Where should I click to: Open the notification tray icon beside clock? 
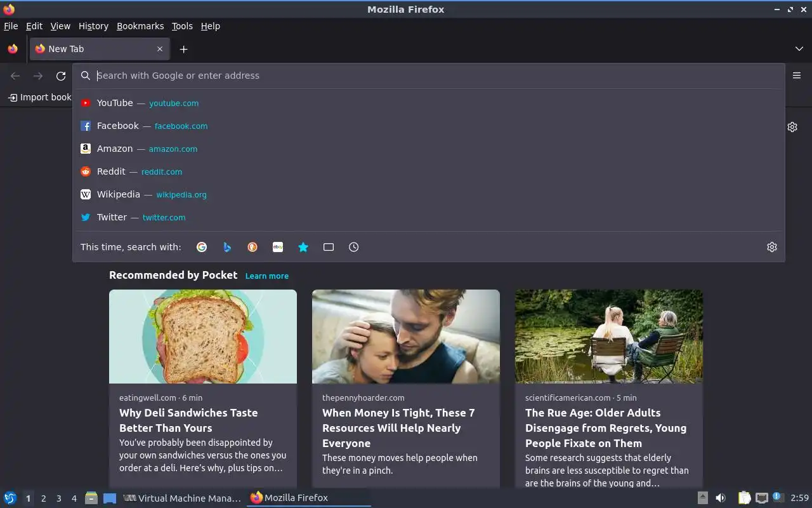[x=778, y=497]
